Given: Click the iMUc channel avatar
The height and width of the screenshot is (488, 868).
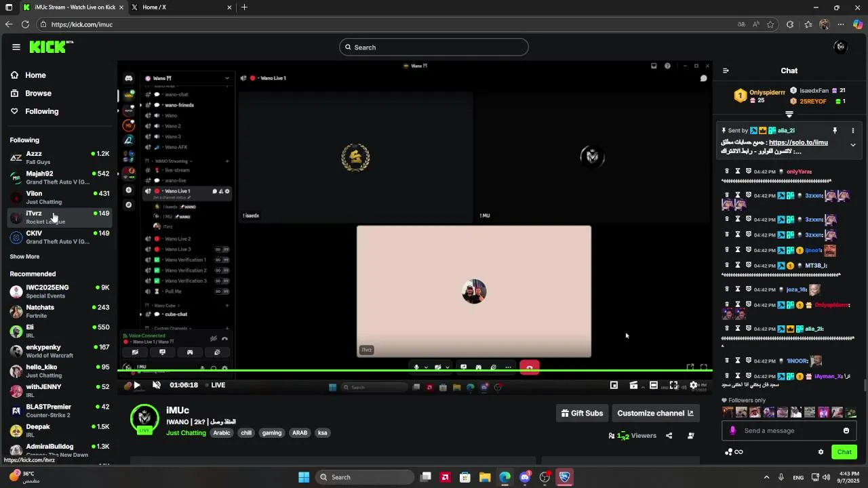Looking at the screenshot, I should click(x=144, y=418).
